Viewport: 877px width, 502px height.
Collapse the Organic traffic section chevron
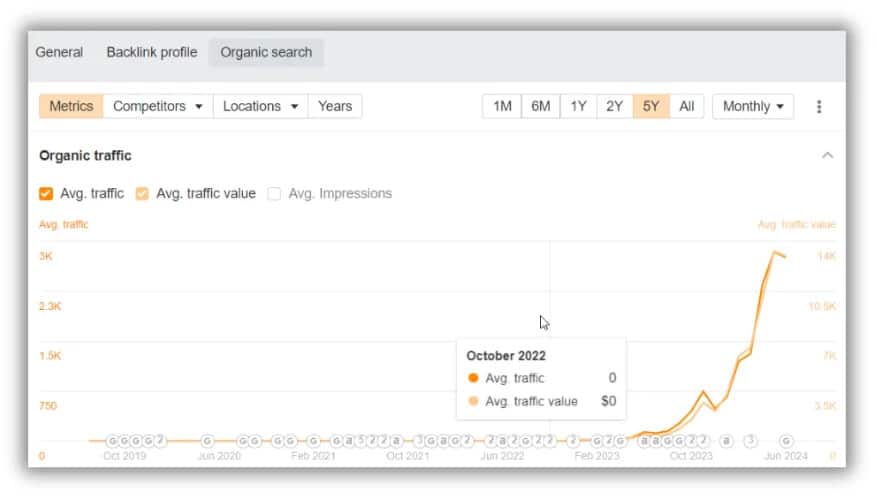(x=828, y=155)
